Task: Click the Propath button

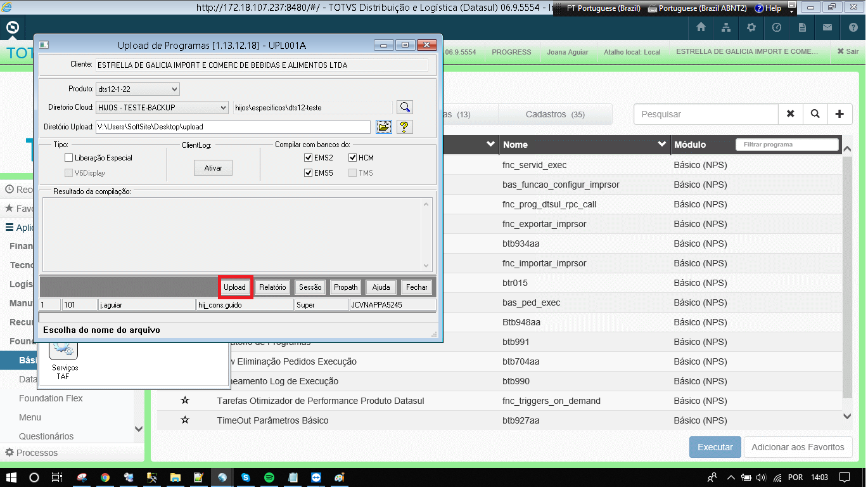Action: (x=346, y=287)
